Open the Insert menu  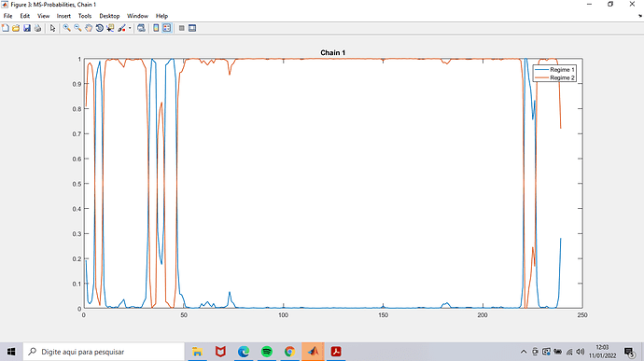[63, 16]
